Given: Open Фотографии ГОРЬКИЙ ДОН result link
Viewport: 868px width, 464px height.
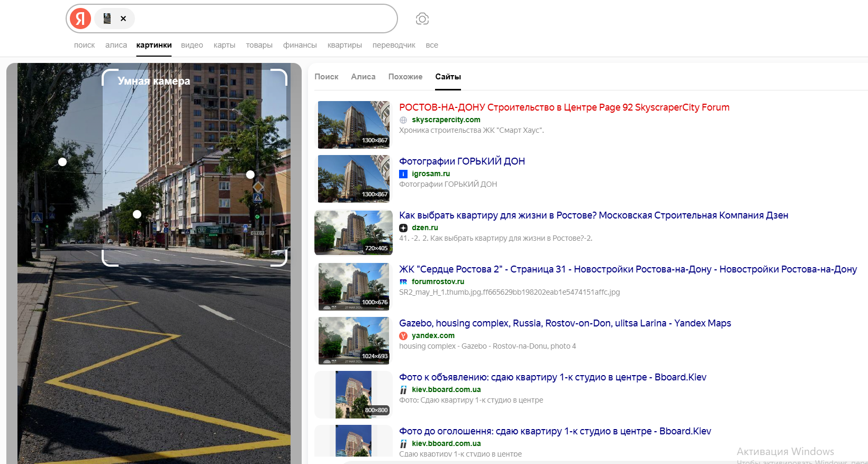Looking at the screenshot, I should pos(462,161).
